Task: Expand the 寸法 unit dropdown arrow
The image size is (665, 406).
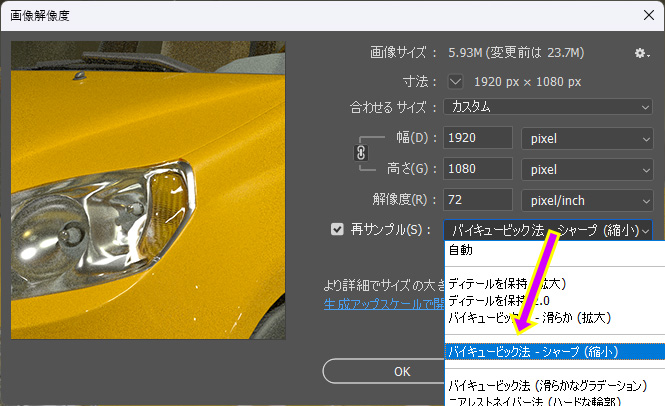Action: [x=456, y=81]
